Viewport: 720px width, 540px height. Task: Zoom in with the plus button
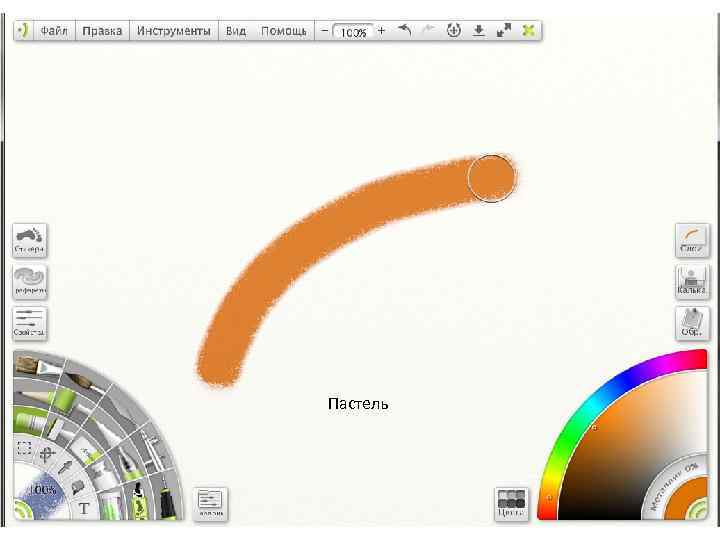coord(381,31)
